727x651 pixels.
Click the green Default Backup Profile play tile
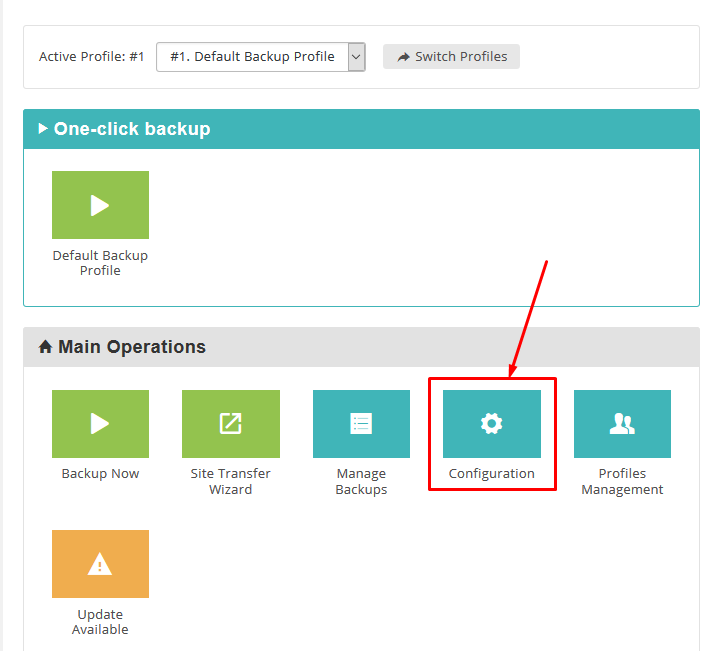(x=100, y=205)
